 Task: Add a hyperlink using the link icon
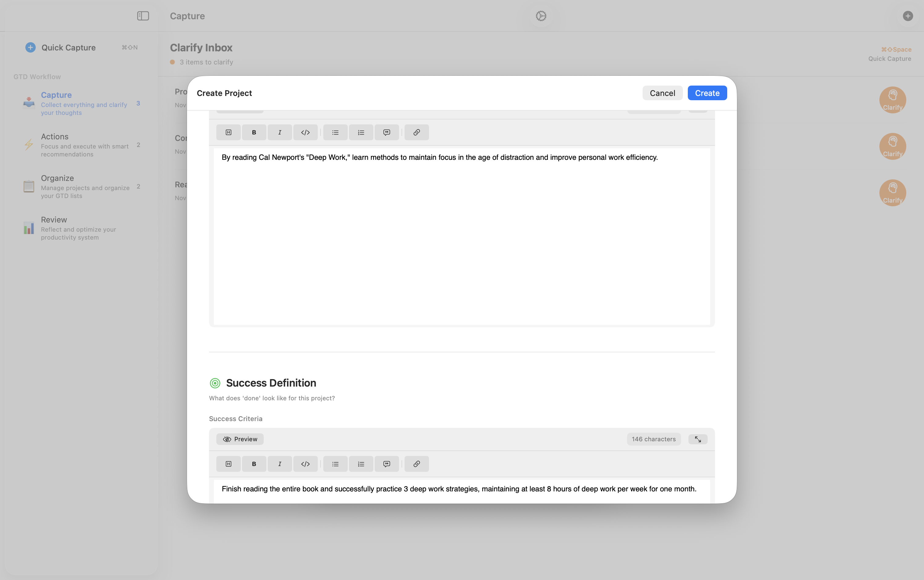point(416,132)
